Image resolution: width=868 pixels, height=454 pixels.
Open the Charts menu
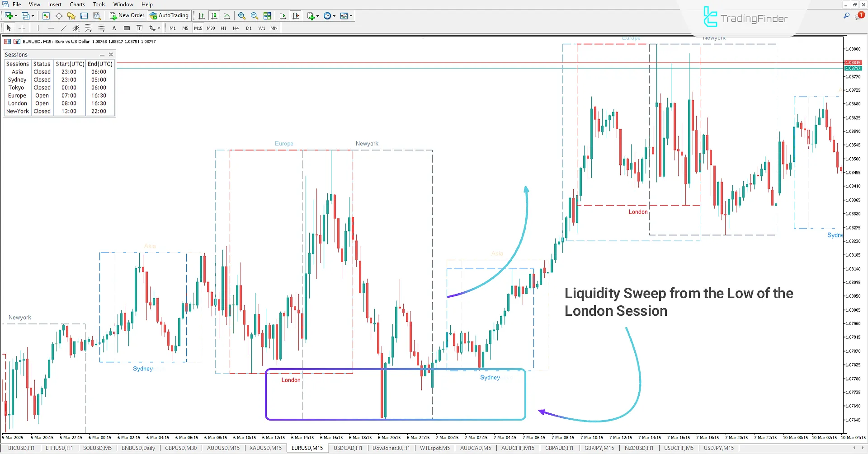click(x=77, y=4)
